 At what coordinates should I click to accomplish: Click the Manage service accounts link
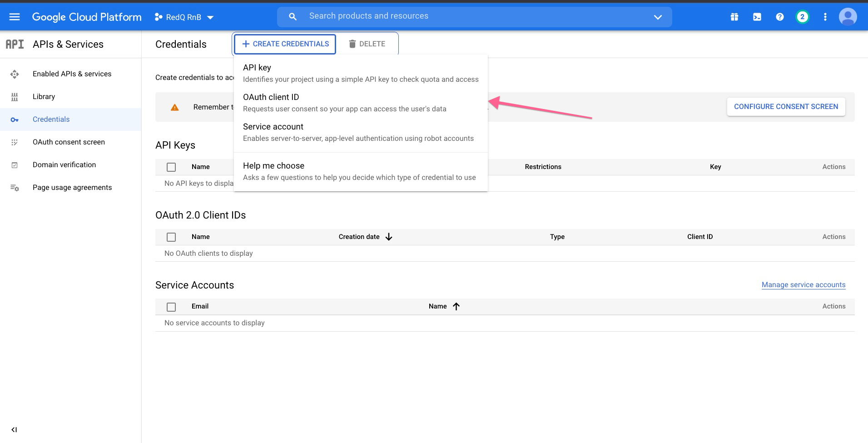click(x=804, y=285)
